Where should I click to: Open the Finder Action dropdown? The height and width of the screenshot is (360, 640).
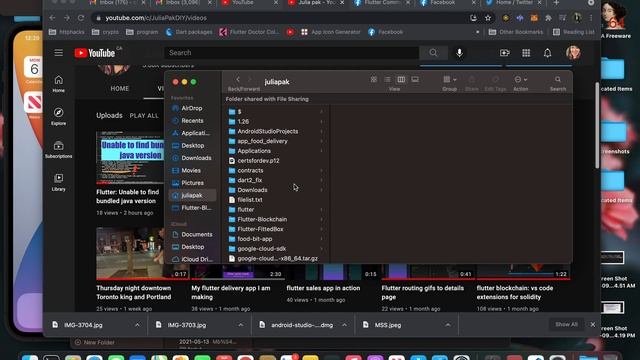pos(520,79)
